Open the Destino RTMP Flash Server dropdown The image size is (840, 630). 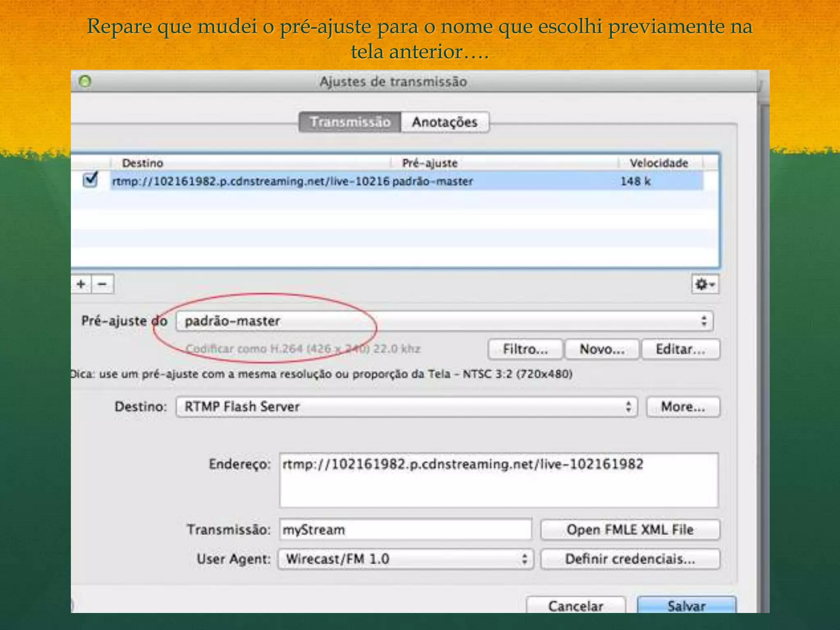pos(407,407)
